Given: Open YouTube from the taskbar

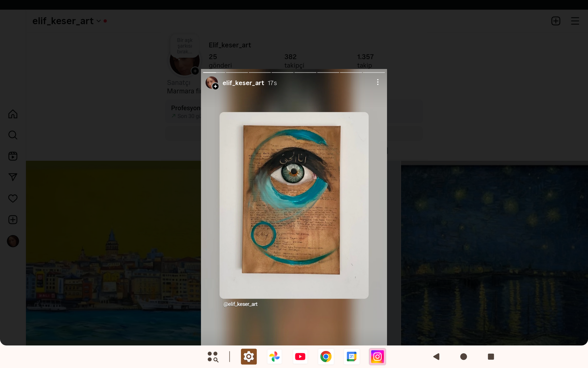Looking at the screenshot, I should (300, 357).
